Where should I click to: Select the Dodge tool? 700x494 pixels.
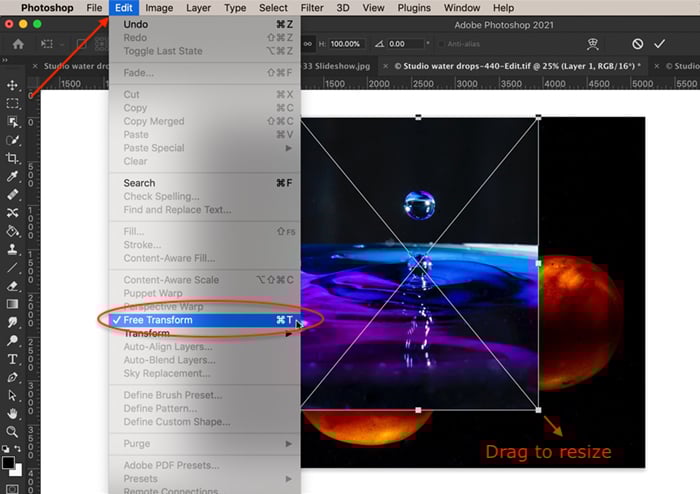point(12,340)
